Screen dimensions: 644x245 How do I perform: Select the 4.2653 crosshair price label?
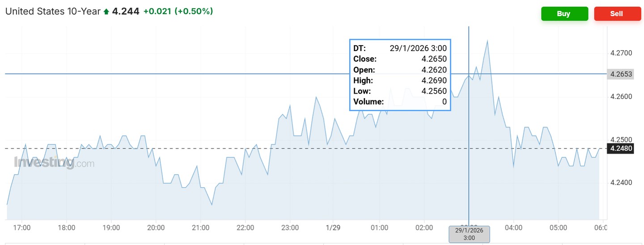point(621,74)
